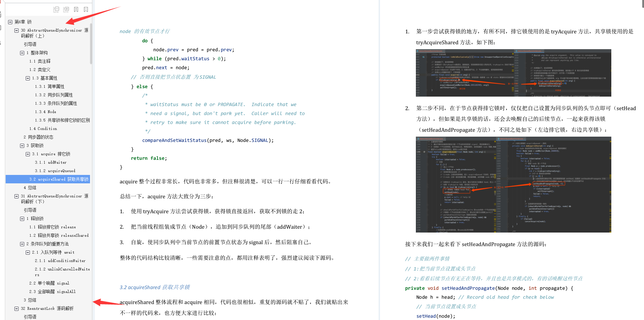The height and width of the screenshot is (320, 644).
Task: Collapse the 1 整体架构 section
Action: (22, 53)
